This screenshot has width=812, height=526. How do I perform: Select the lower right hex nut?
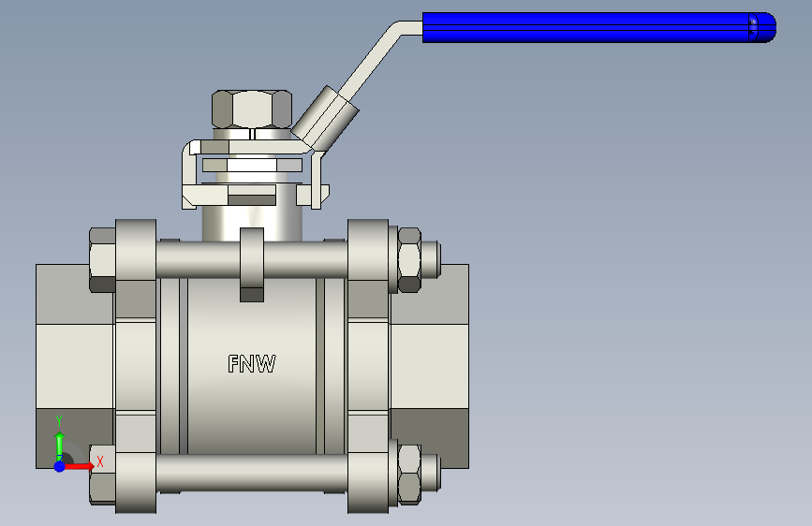[x=409, y=475]
